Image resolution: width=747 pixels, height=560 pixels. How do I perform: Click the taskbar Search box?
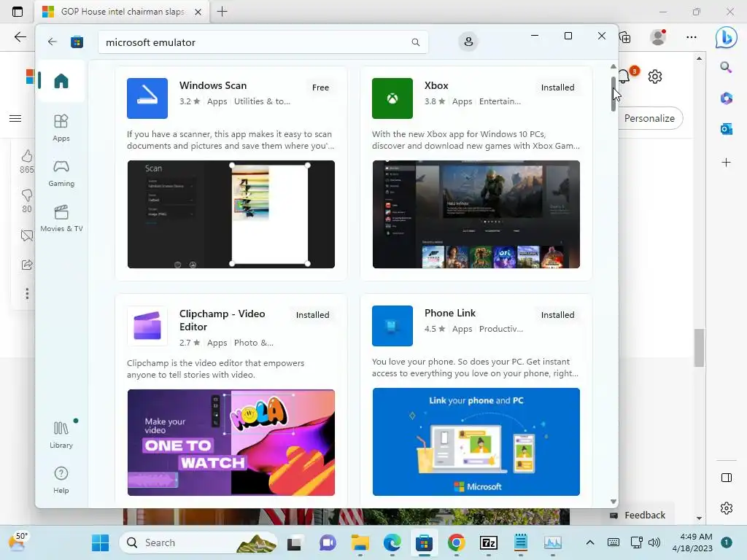tap(198, 542)
